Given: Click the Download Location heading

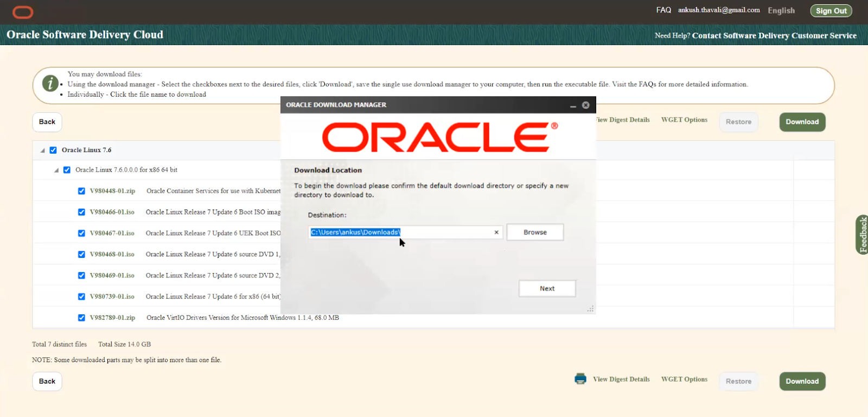Looking at the screenshot, I should [328, 170].
